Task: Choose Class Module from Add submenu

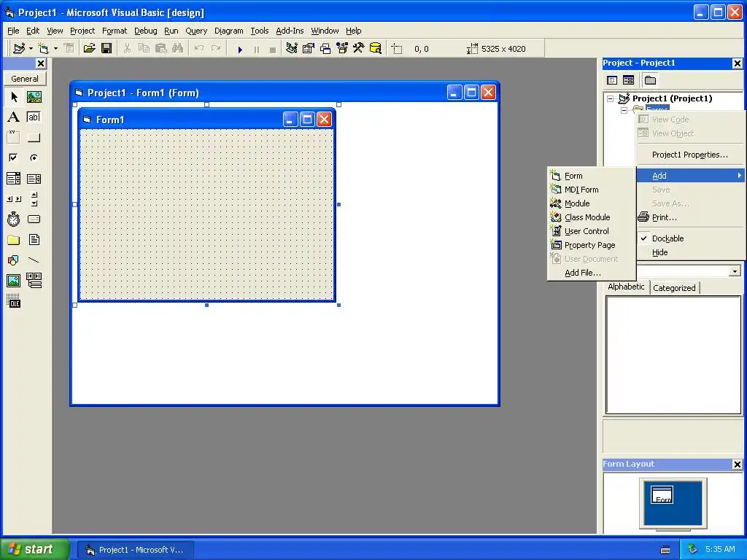Action: [592, 217]
